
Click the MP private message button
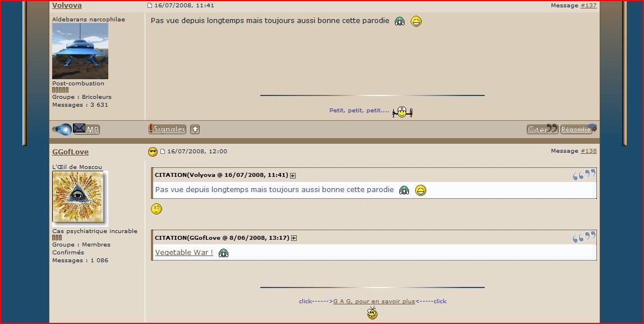click(x=87, y=130)
